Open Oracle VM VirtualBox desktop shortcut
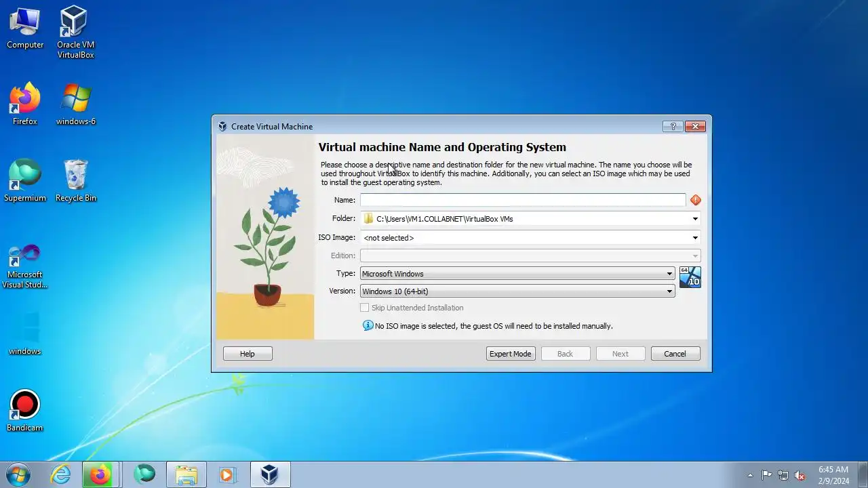 pyautogui.click(x=75, y=32)
